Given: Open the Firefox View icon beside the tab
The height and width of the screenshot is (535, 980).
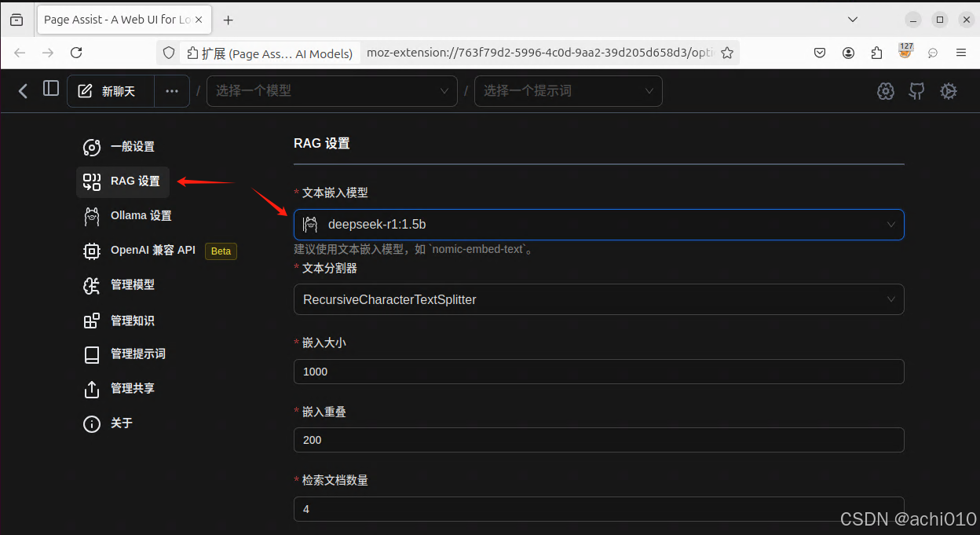Looking at the screenshot, I should point(16,20).
